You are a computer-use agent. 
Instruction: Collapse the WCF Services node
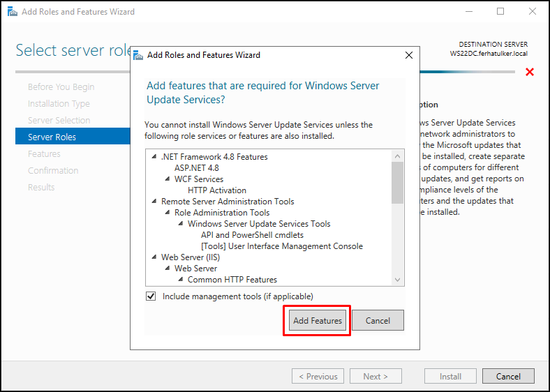click(168, 179)
